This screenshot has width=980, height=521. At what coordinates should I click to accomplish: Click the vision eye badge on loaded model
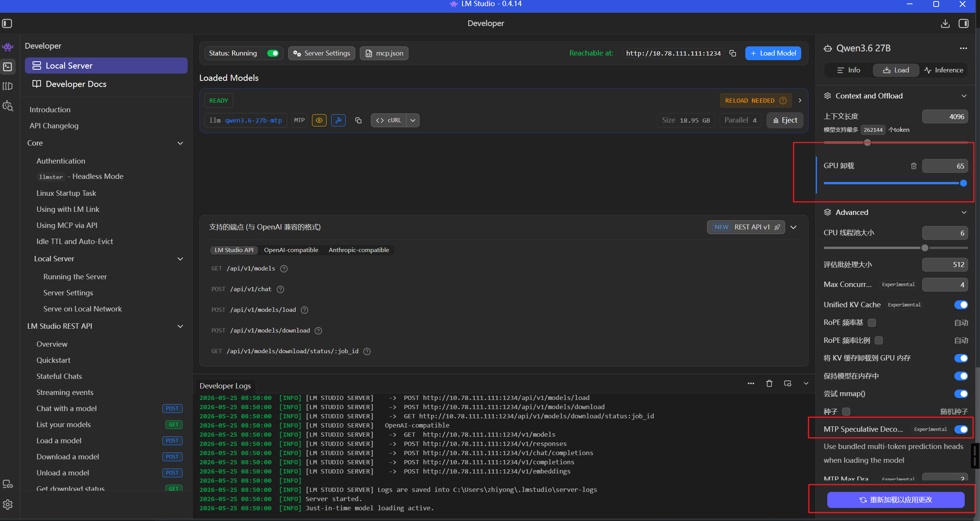point(319,120)
